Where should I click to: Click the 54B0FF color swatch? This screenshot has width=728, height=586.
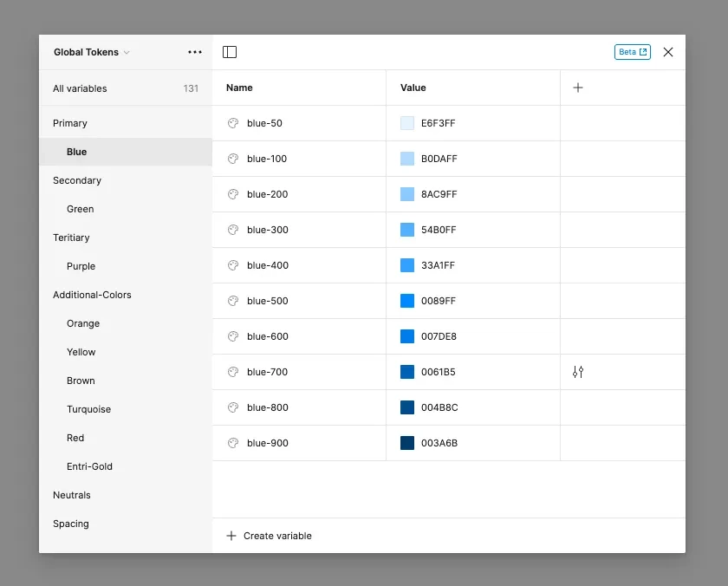point(407,230)
